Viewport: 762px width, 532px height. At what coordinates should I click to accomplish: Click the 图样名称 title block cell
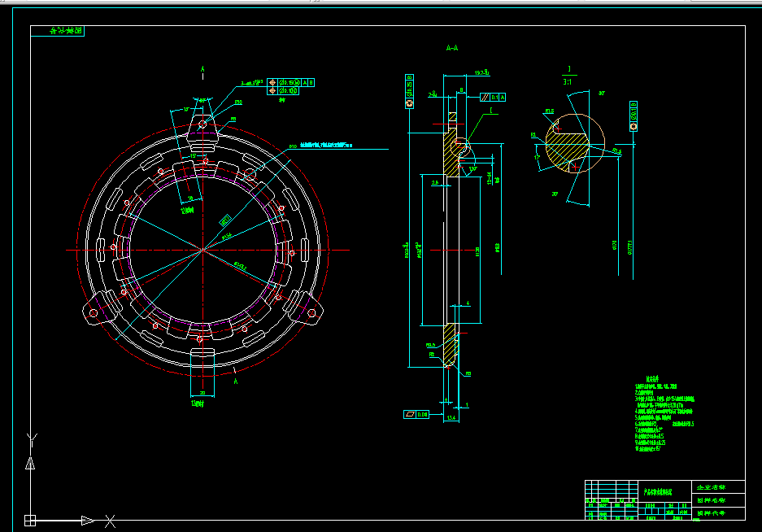click(718, 500)
